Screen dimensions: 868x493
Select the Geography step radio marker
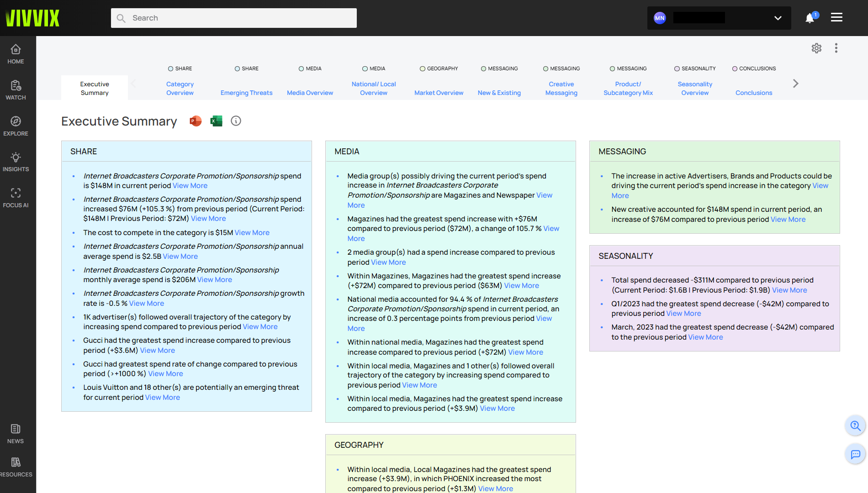tap(423, 69)
